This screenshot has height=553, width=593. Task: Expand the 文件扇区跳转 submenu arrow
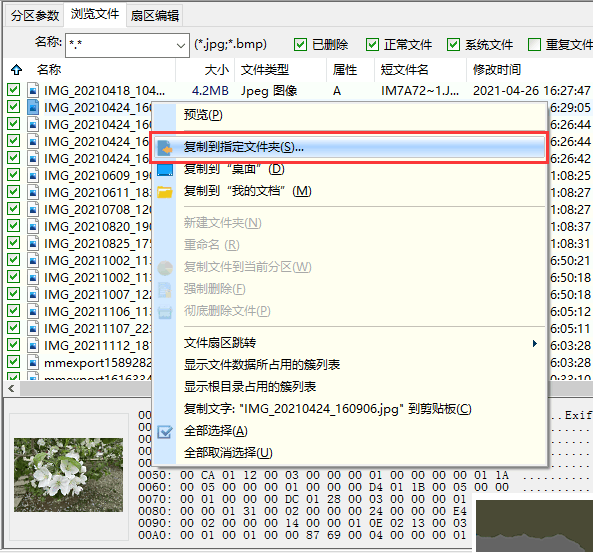534,343
